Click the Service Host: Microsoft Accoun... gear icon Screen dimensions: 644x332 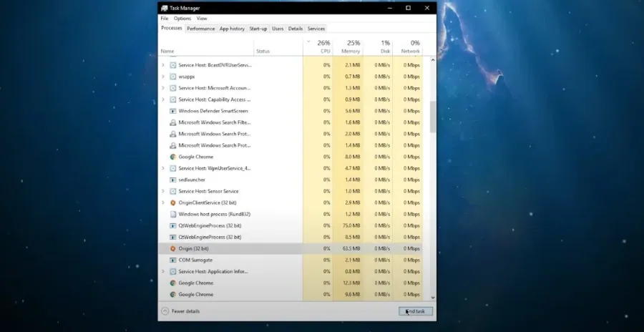click(173, 88)
